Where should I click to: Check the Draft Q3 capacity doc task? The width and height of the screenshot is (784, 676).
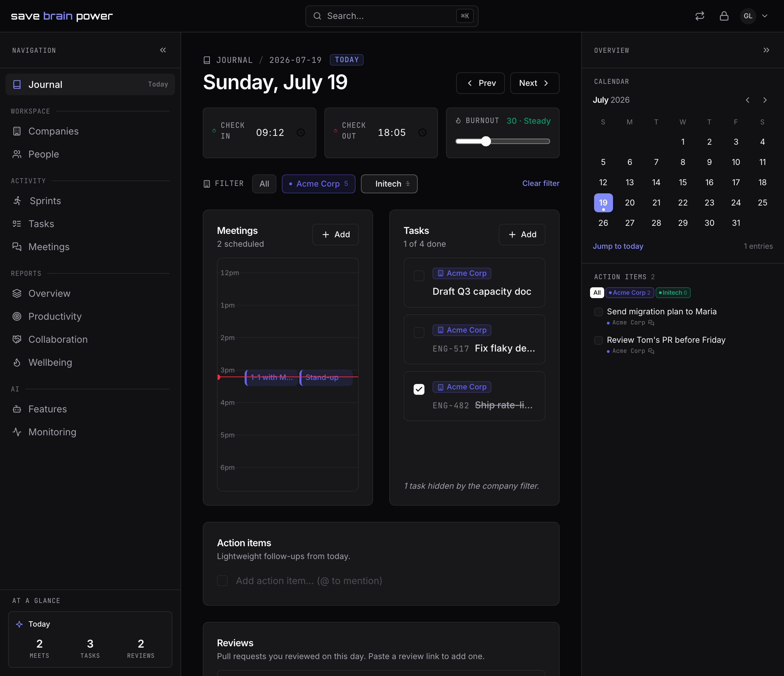coord(419,276)
